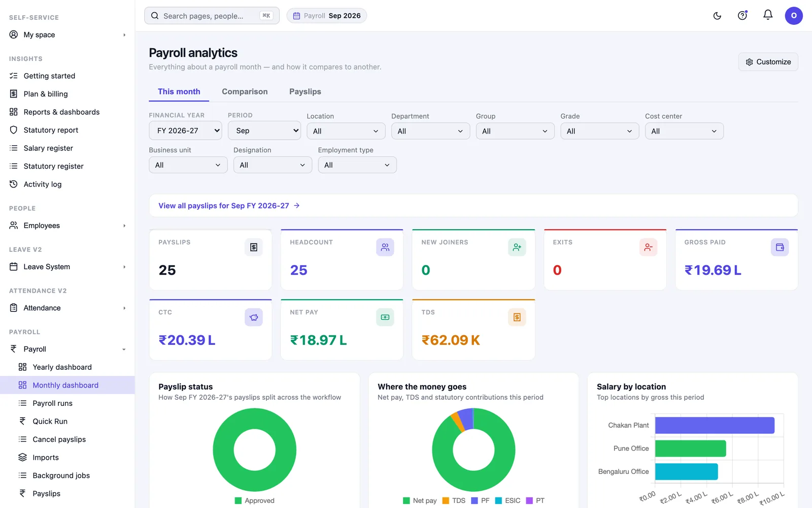The height and width of the screenshot is (508, 812).
Task: Open Yearly dashboard in sidebar
Action: click(67, 367)
